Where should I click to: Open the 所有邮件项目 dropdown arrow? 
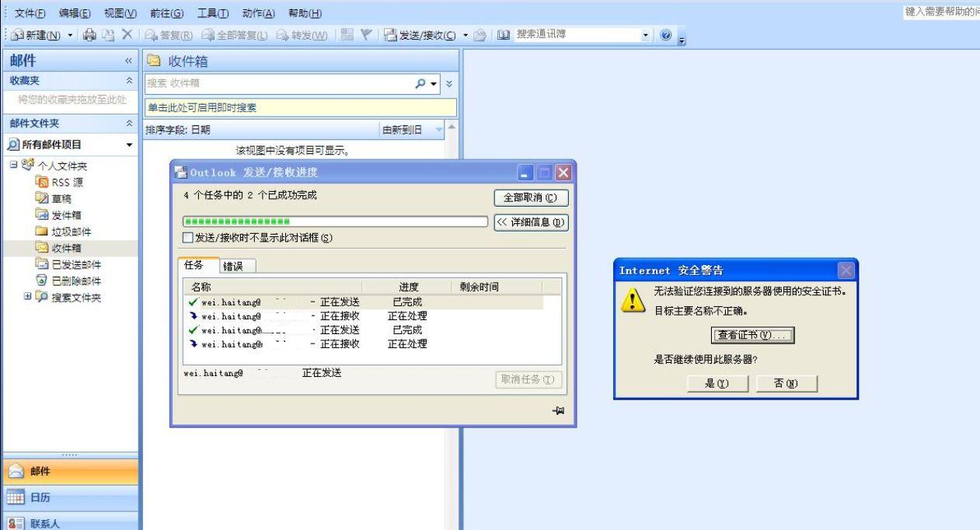(129, 145)
